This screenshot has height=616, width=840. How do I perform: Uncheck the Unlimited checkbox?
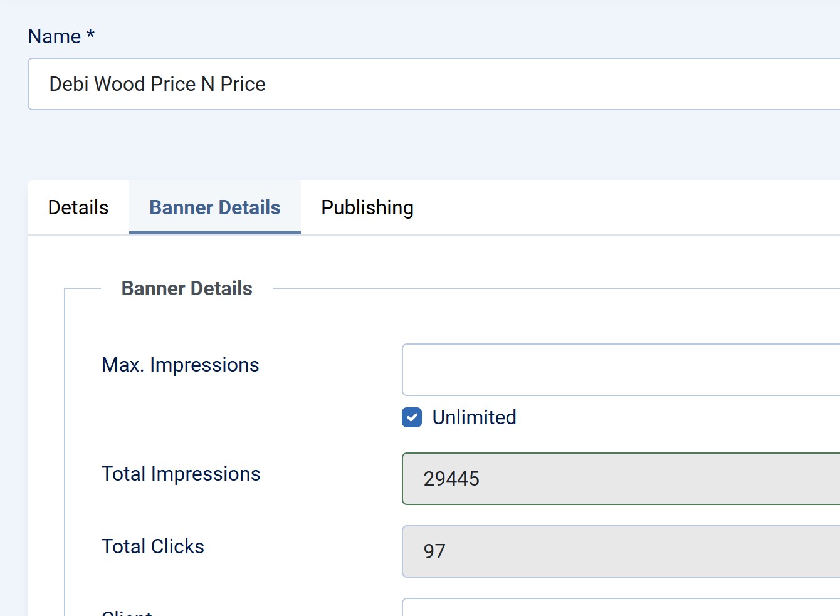pos(412,417)
